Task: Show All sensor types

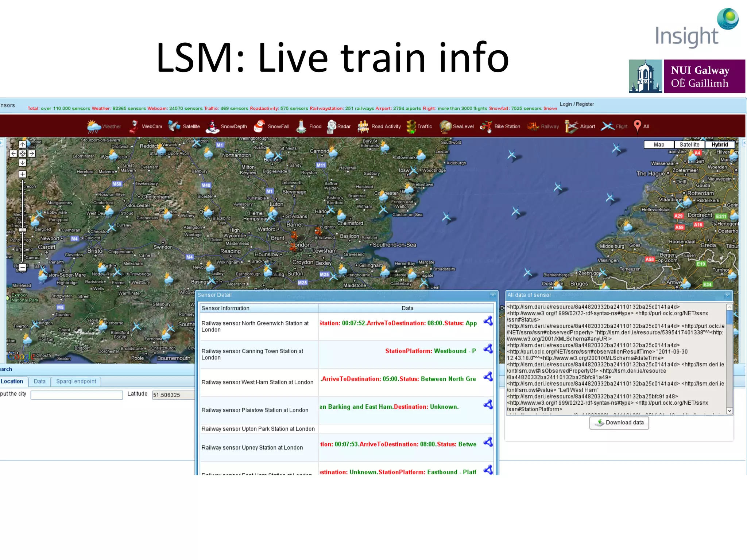Action: [641, 127]
